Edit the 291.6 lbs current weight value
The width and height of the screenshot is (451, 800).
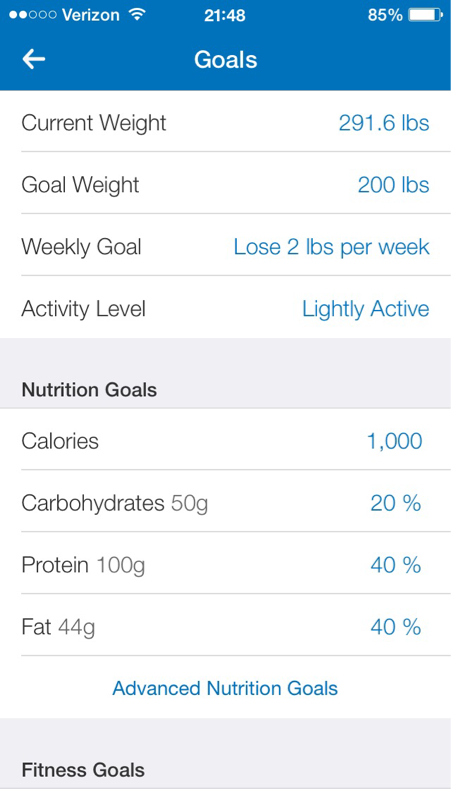[x=384, y=123]
